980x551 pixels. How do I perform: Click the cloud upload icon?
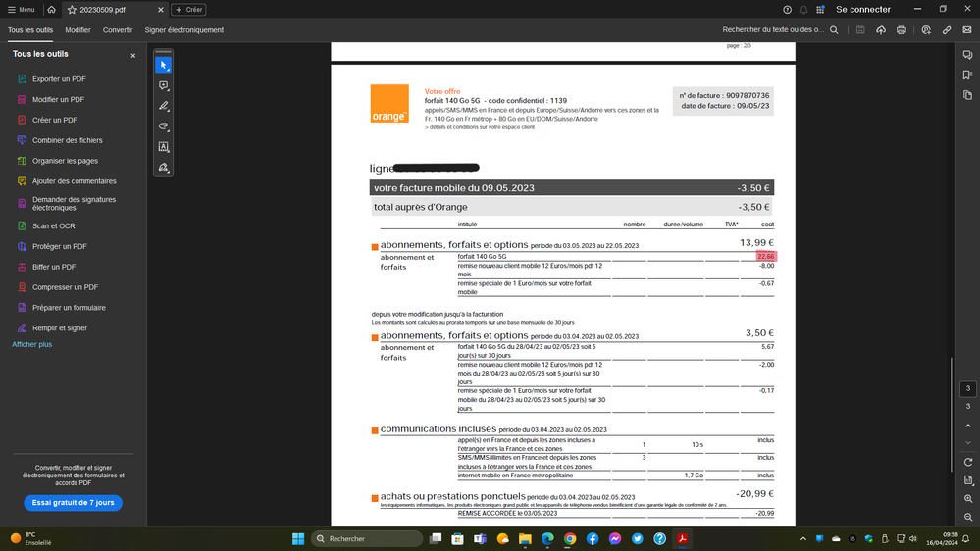881,30
